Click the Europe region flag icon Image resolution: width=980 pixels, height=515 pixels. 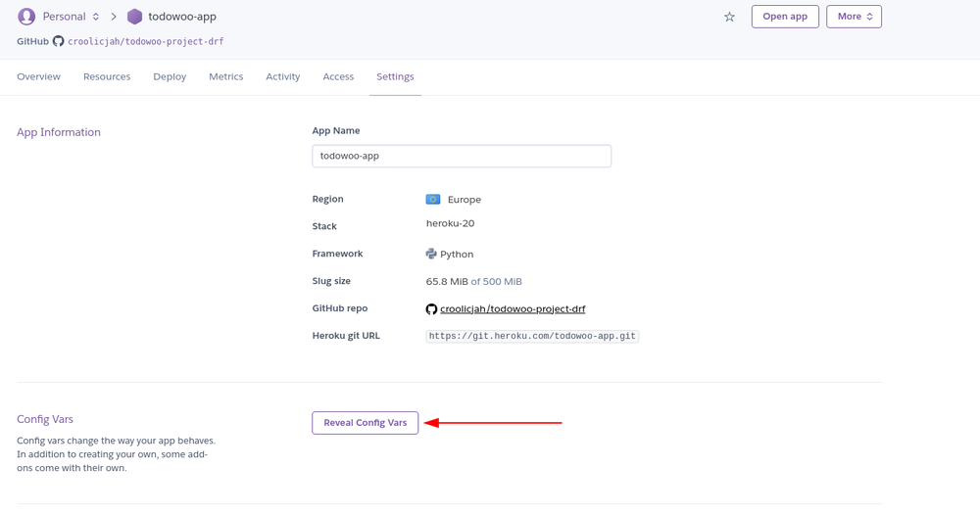tap(432, 199)
